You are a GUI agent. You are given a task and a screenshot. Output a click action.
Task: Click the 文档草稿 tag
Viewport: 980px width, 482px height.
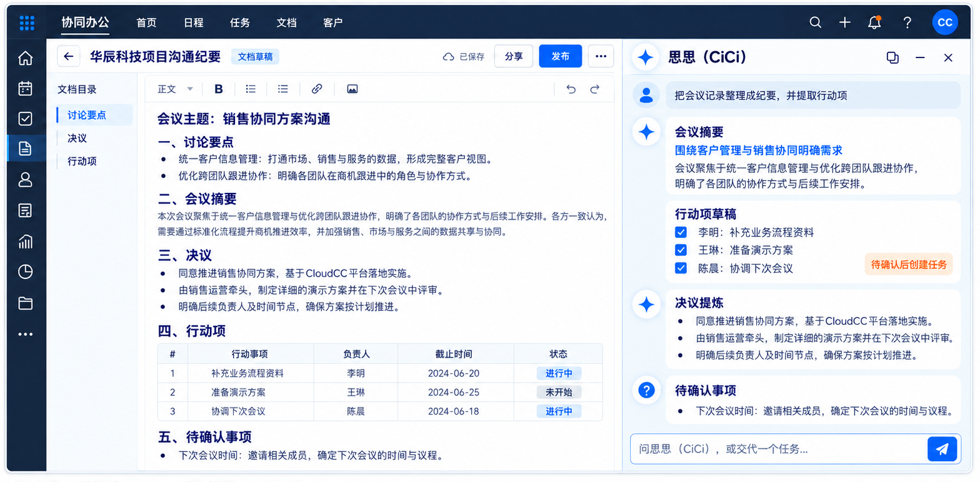point(255,56)
